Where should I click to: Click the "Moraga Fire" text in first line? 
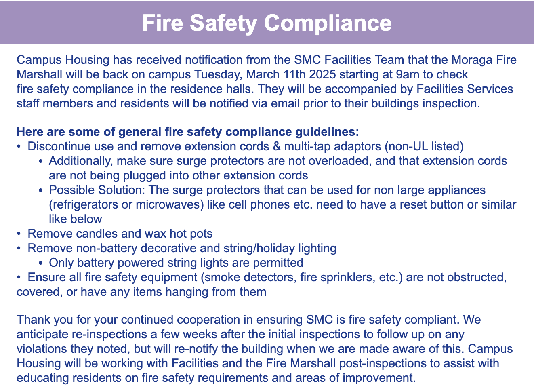[x=484, y=60]
